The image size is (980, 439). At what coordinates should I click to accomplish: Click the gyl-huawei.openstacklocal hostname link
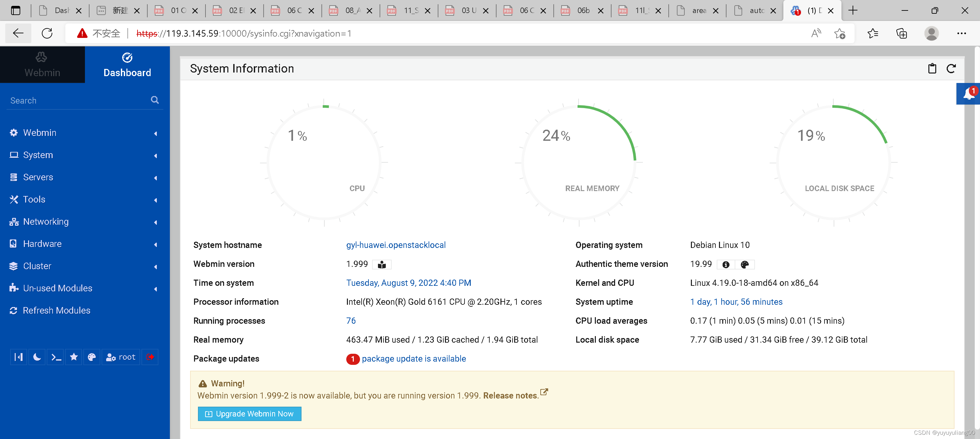[396, 245]
